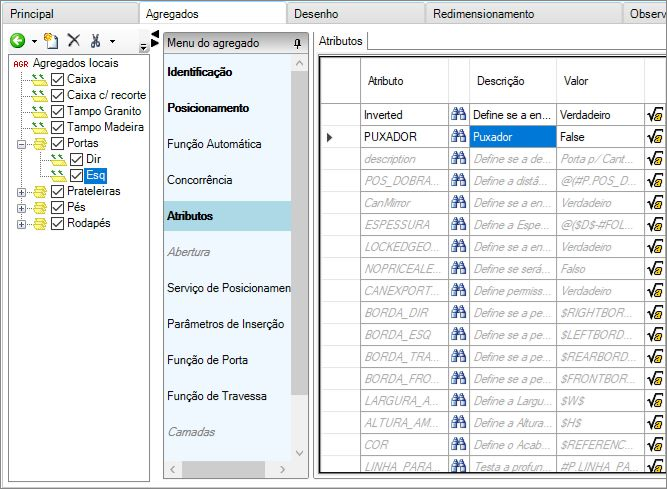
Task: Toggle the Caixa checkbox
Action: [x=57, y=80]
